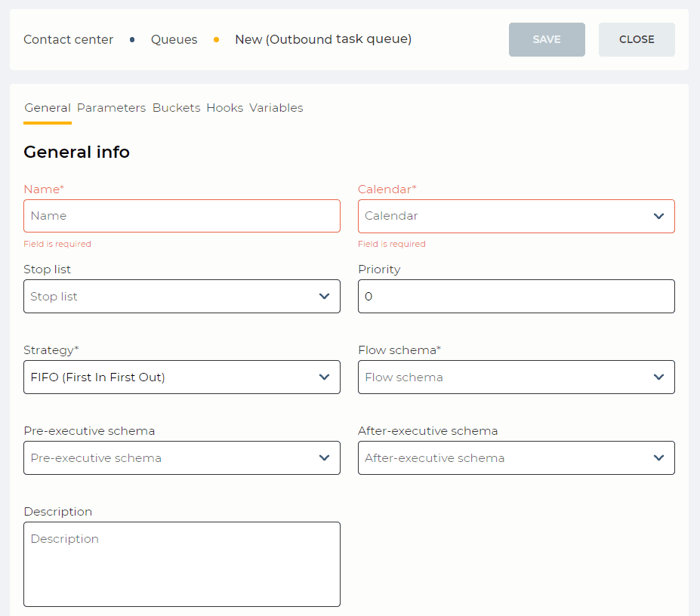700x616 pixels.
Task: Click the Name field required error text
Action: (57, 244)
